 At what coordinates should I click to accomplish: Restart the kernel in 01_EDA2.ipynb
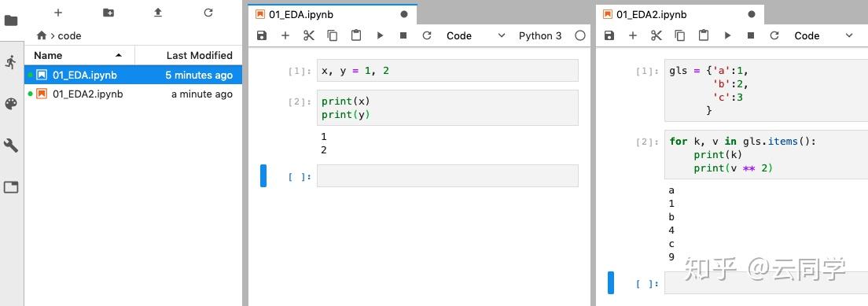[x=774, y=35]
